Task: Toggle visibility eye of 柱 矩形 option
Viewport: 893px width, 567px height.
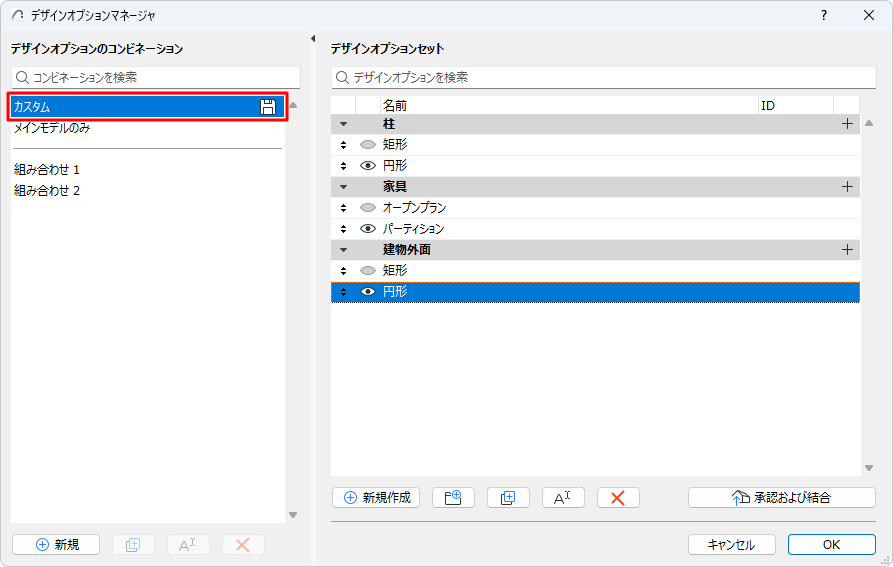Action: point(368,145)
